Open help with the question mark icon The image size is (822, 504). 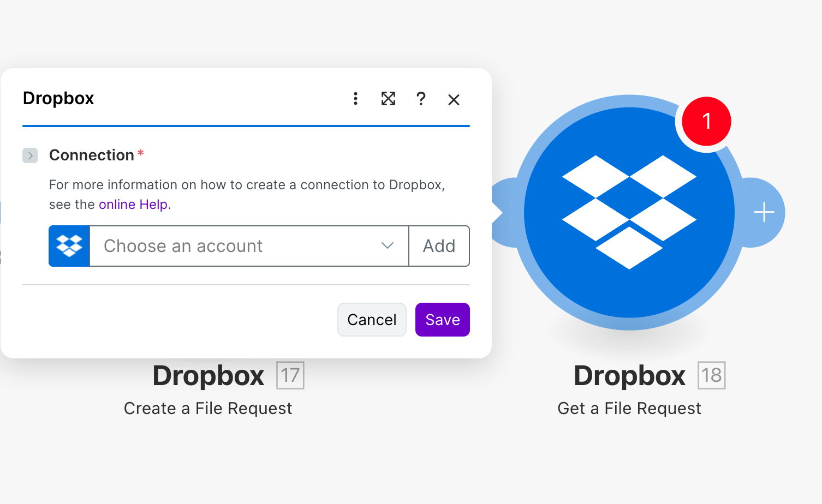coord(421,99)
